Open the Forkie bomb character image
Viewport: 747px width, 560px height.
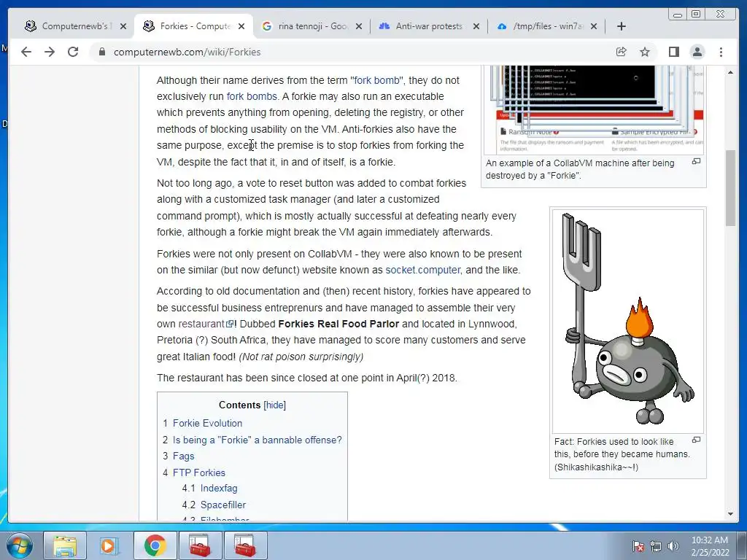click(628, 321)
